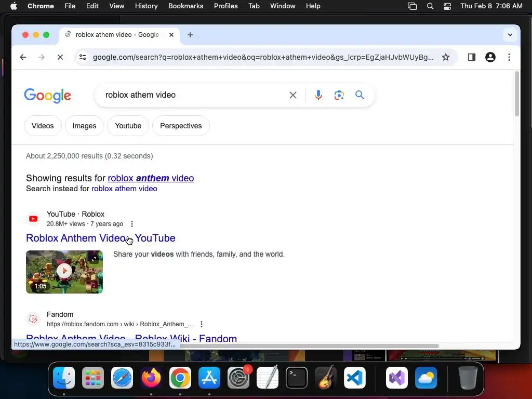Viewport: 532px width, 399px height.
Task: Click inside the Google search input field
Action: [x=193, y=95]
